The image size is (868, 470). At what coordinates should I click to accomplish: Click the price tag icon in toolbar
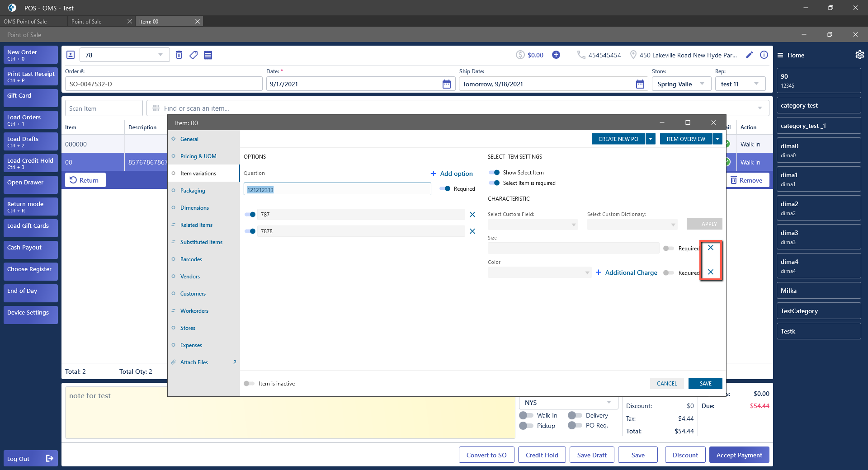[193, 55]
